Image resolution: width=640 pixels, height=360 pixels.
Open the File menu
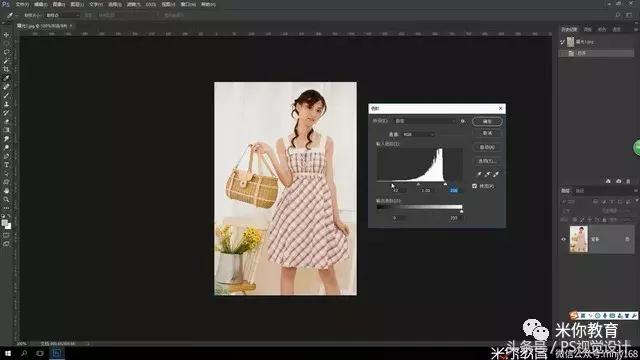pos(22,4)
